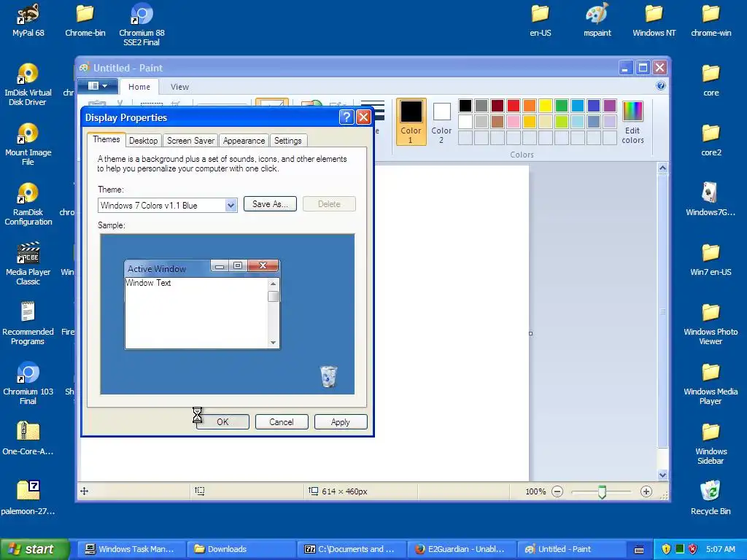Select the Home ribbon tab in Paint
747x560 pixels.
[x=139, y=87]
